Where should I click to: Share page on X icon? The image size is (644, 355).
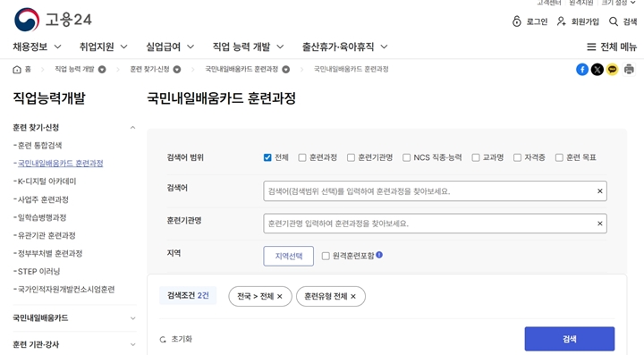click(x=597, y=70)
